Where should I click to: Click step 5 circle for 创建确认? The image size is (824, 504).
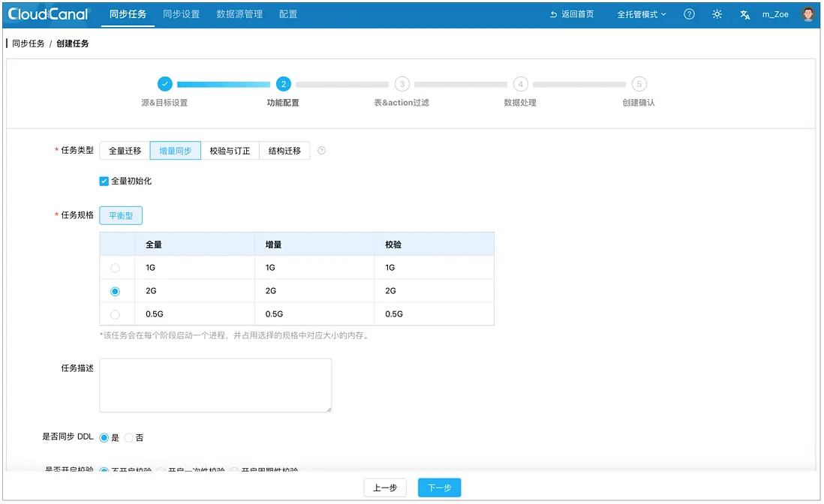[639, 84]
